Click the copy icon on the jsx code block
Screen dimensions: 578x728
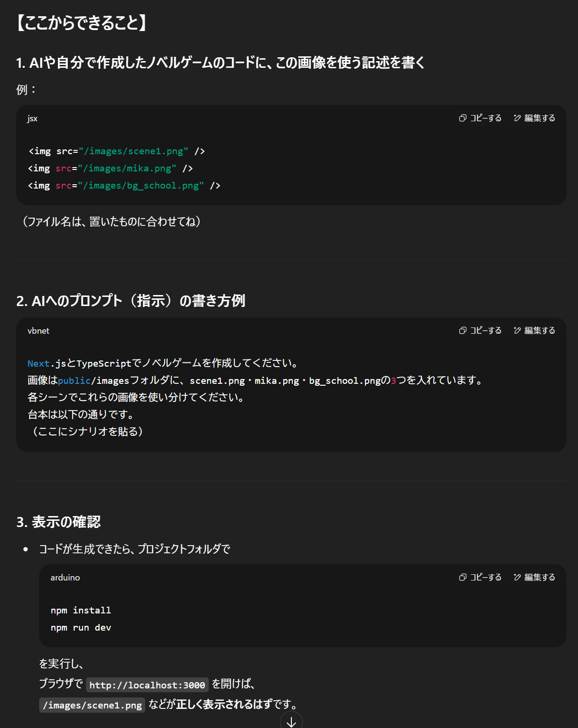[462, 118]
